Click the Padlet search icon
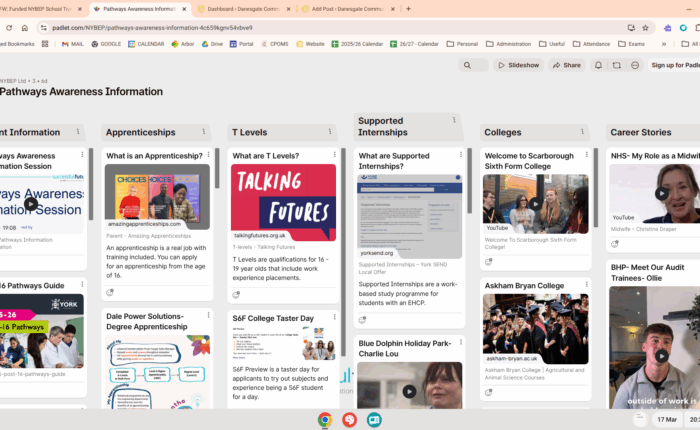Screen dimensions: 700x430 469,65
